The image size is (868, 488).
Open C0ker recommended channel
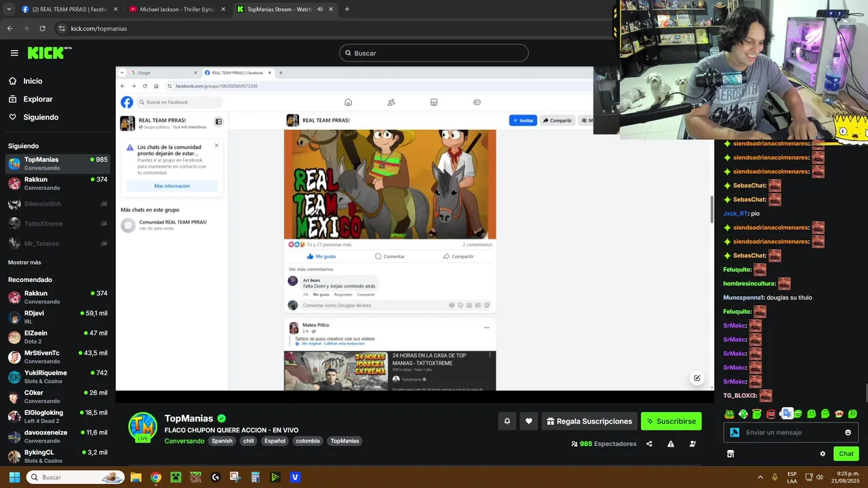(58, 396)
